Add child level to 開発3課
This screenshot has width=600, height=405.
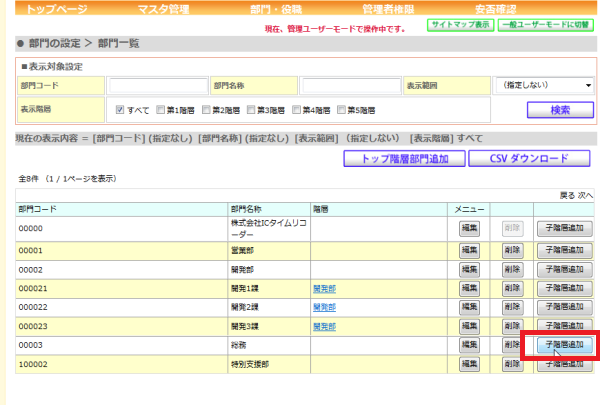point(564,326)
